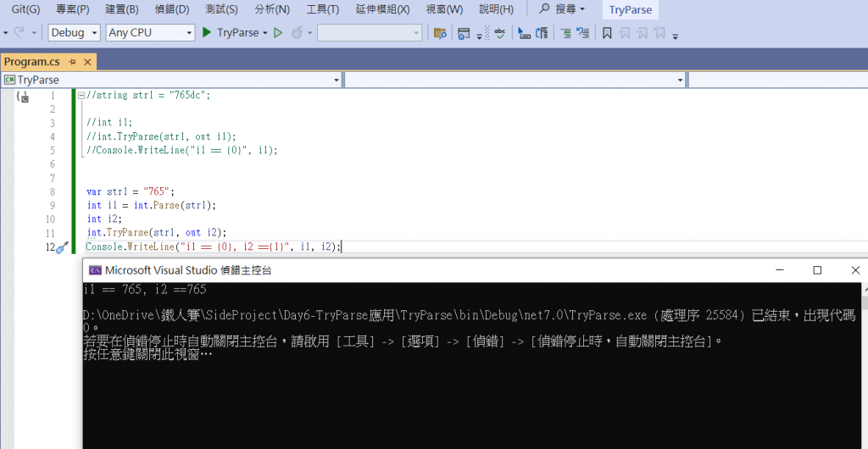The image size is (868, 449).
Task: Click the abc spell checker icon
Action: [500, 33]
